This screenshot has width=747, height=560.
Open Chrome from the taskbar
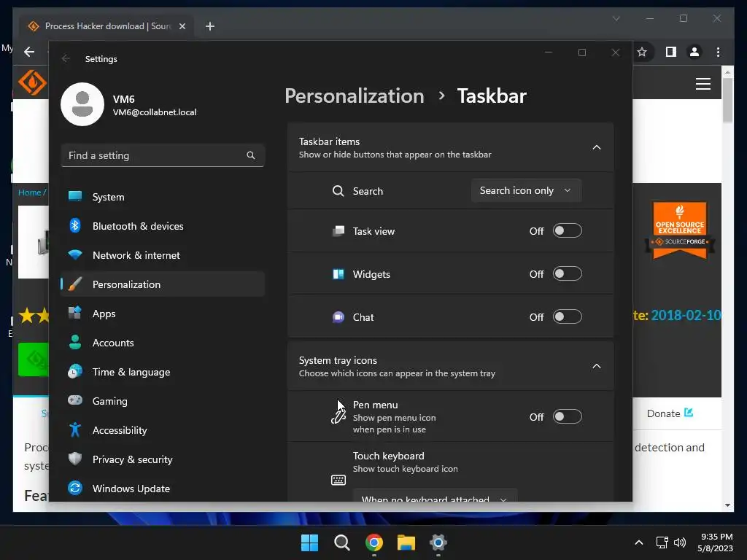pos(374,542)
